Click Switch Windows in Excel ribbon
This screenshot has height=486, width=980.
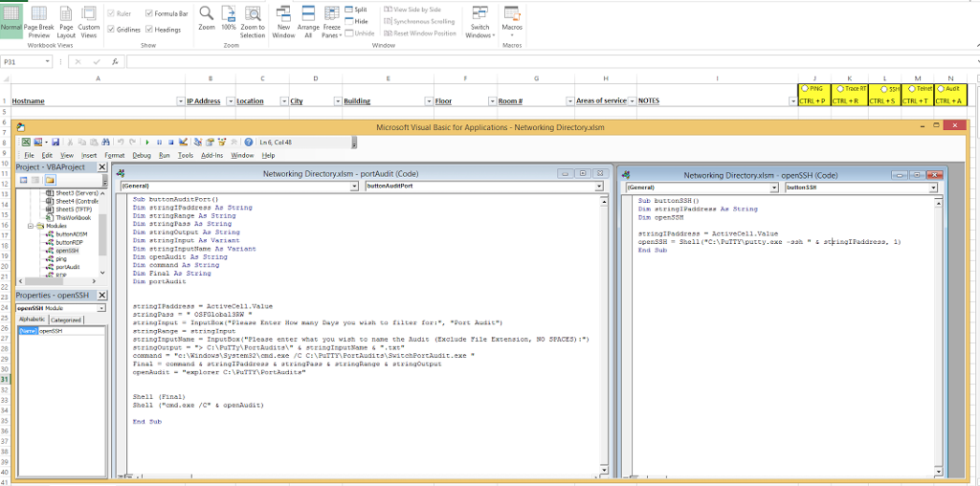tap(480, 21)
